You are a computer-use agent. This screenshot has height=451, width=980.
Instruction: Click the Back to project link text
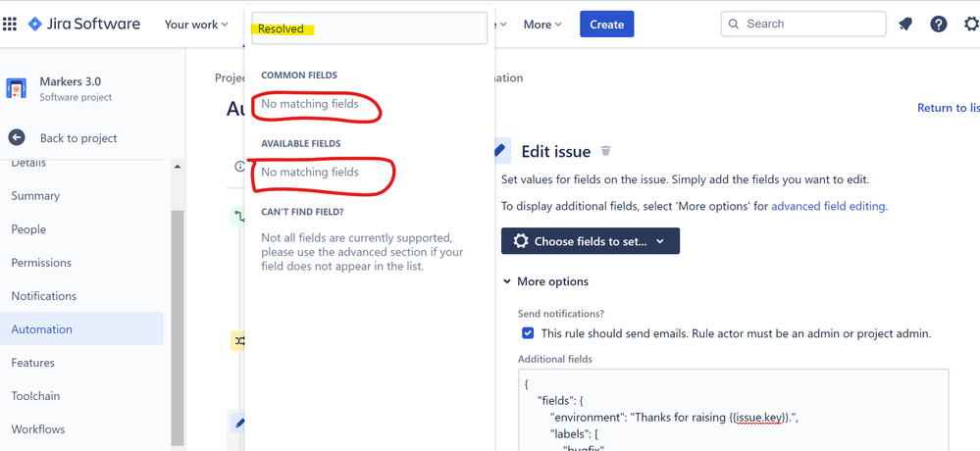tap(78, 138)
